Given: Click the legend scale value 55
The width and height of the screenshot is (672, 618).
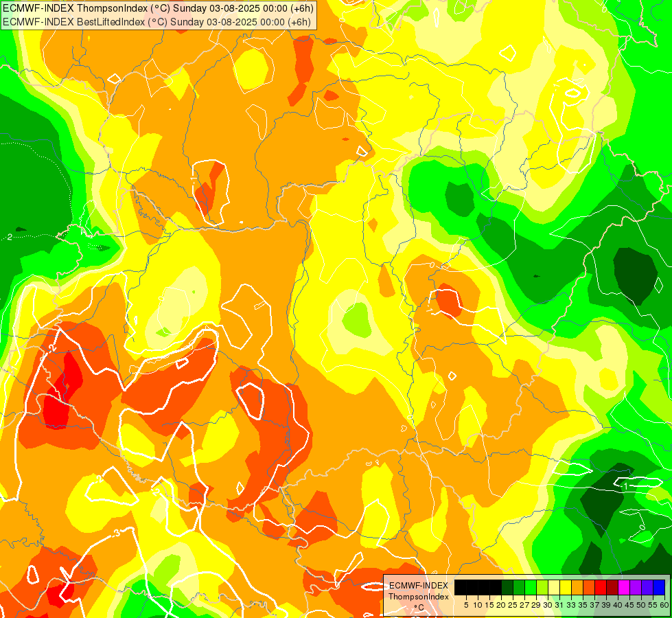Looking at the screenshot, I should click(653, 605).
